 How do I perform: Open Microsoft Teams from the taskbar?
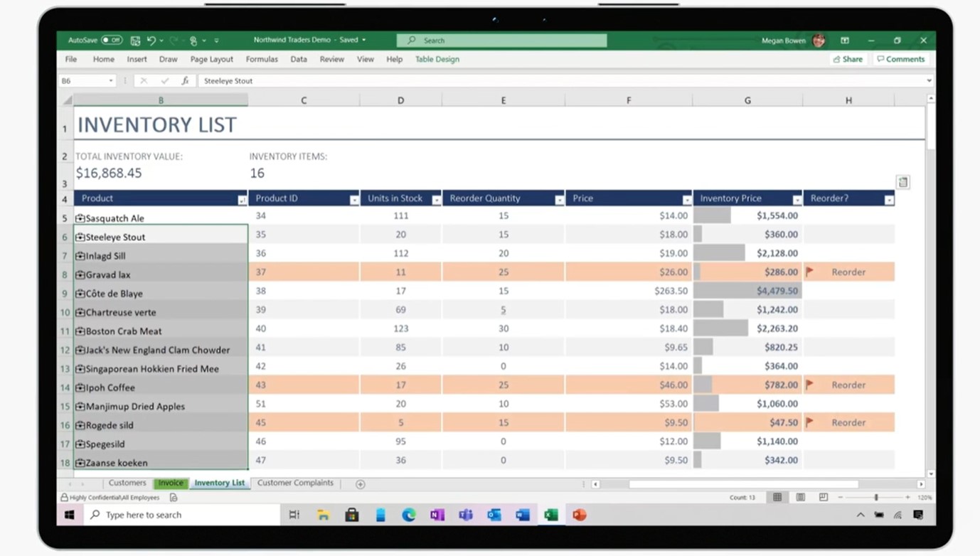(466, 515)
